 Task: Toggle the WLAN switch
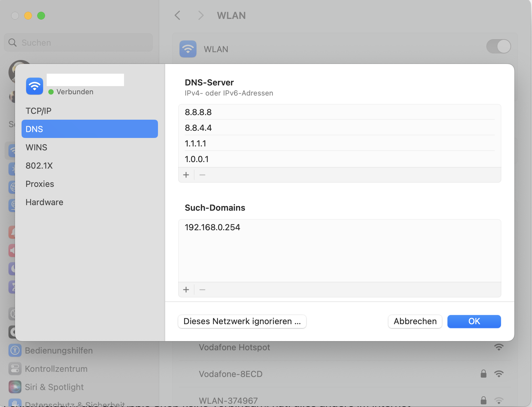[x=498, y=46]
